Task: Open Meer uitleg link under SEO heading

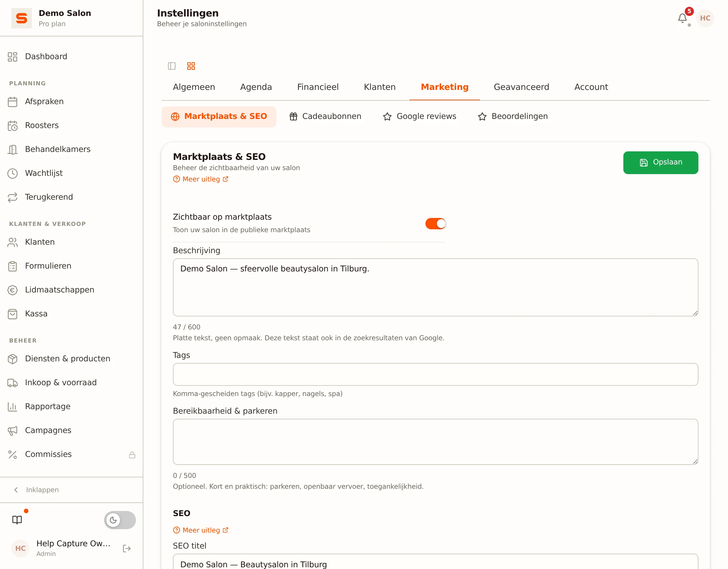Action: pyautogui.click(x=201, y=530)
